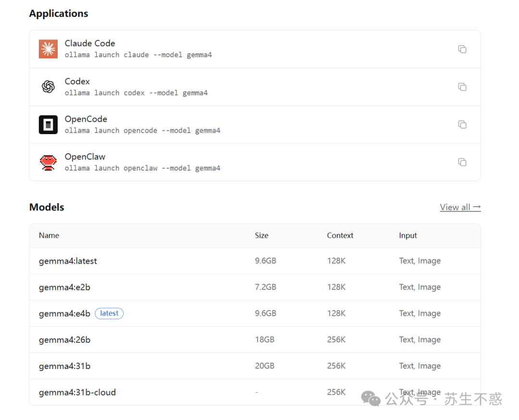Click the 256K context in the gemma4:31b row

(x=336, y=366)
